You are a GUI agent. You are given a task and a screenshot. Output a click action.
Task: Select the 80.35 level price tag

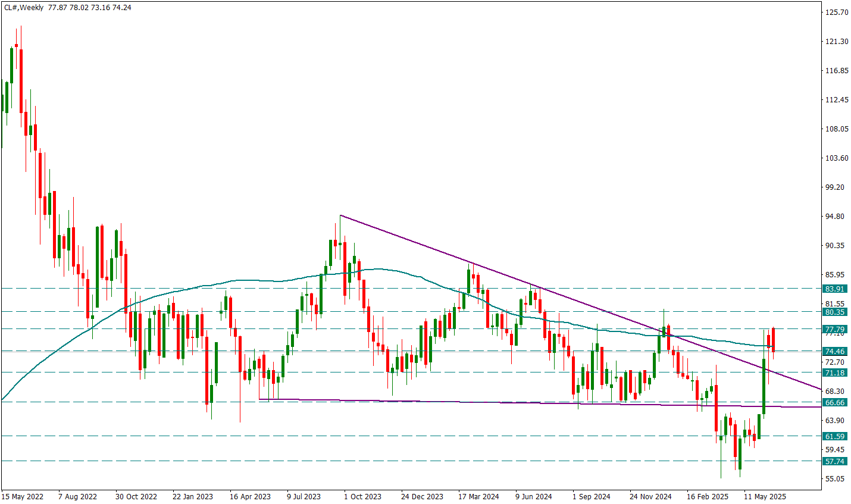(835, 312)
